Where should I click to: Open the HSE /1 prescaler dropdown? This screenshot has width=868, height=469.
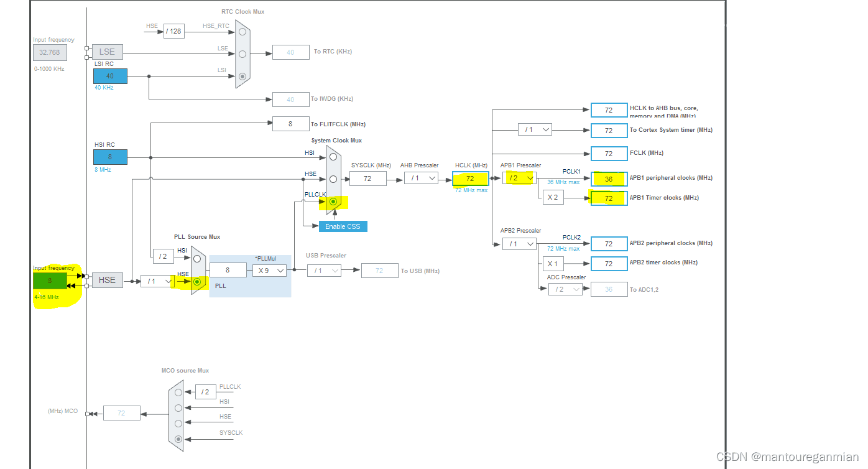coord(157,281)
